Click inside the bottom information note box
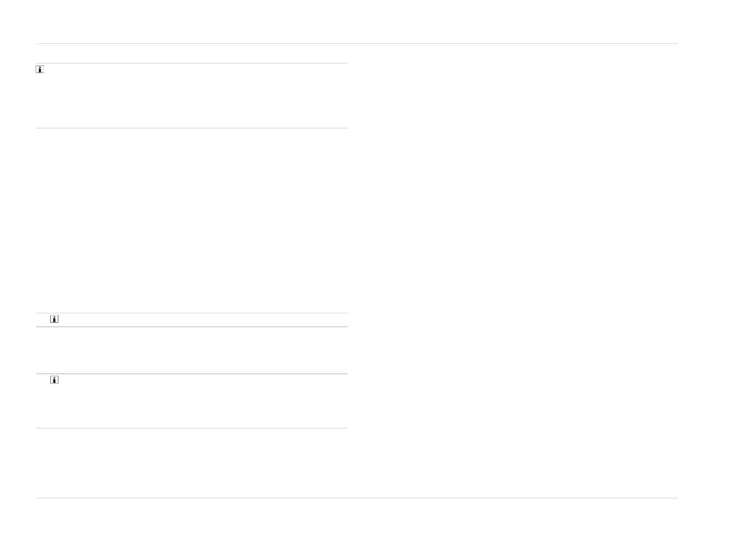Image resolution: width=756 pixels, height=534 pixels. 191,401
